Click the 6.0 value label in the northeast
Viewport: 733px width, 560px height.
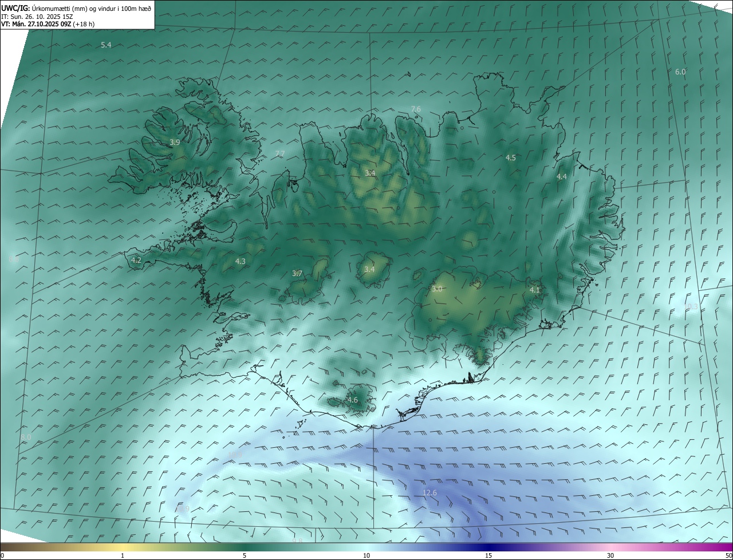click(x=680, y=72)
